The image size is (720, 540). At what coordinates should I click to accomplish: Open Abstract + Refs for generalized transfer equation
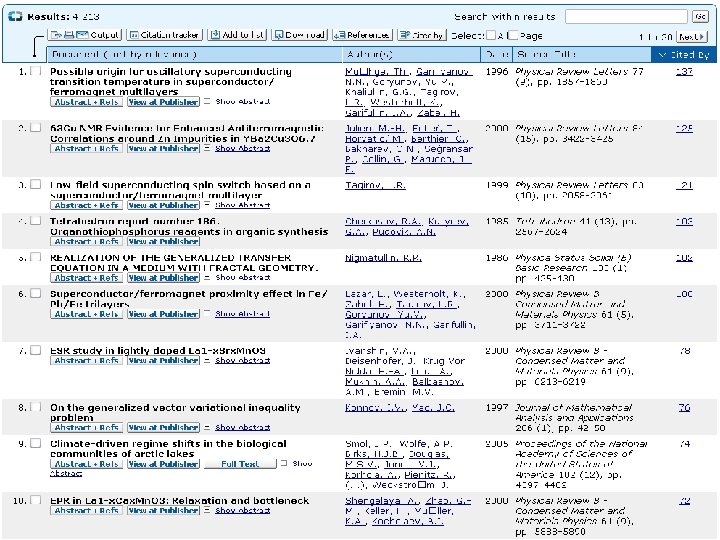pyautogui.click(x=86, y=278)
